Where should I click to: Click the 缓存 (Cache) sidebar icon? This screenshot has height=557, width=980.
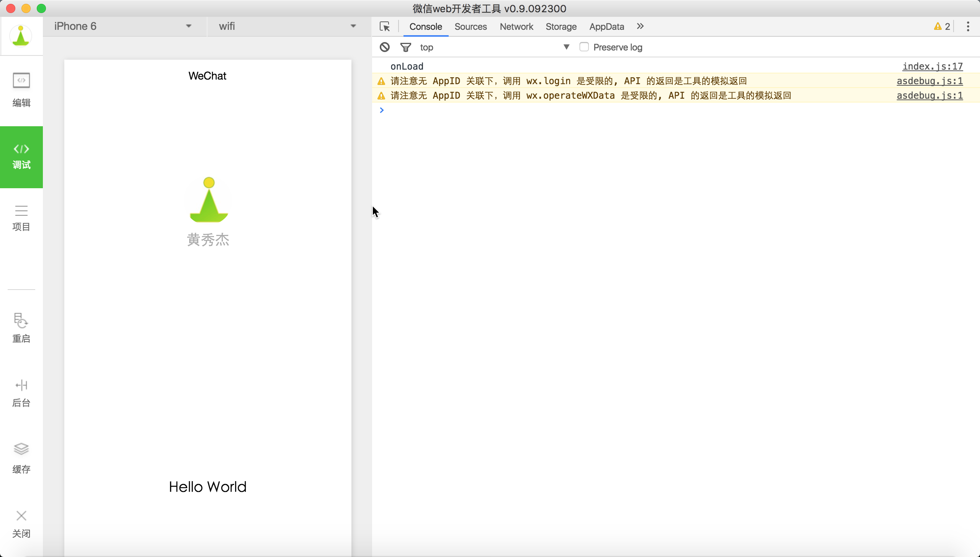coord(21,458)
